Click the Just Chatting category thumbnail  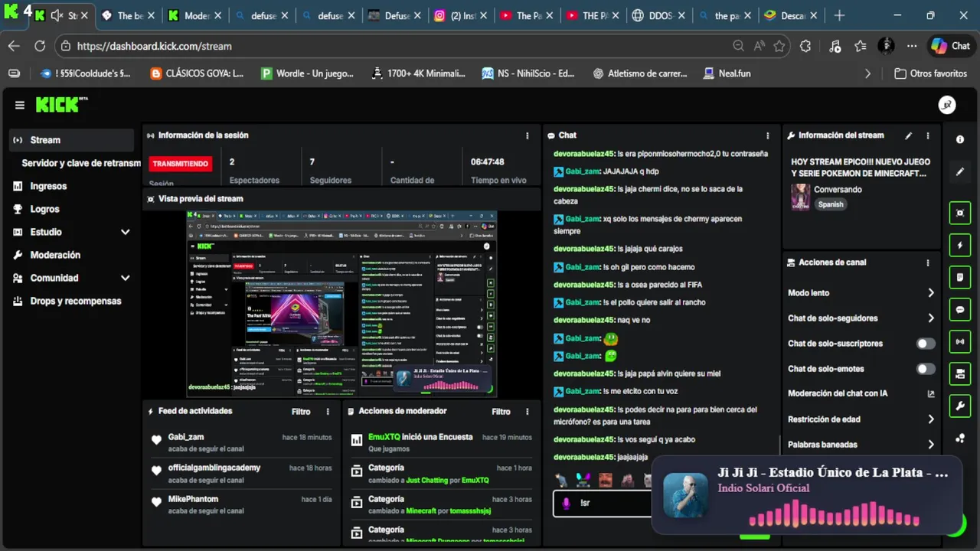[801, 197]
